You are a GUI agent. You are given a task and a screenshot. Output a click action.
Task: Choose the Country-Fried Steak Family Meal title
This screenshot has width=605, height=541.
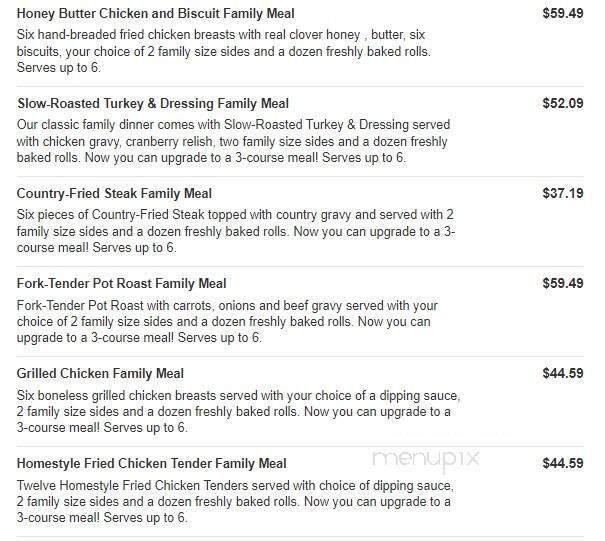(115, 194)
